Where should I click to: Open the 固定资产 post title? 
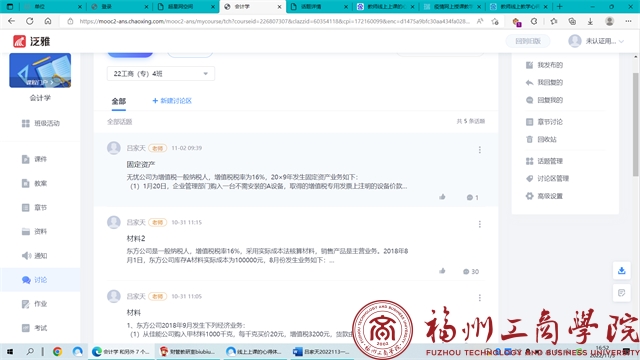pos(141,164)
